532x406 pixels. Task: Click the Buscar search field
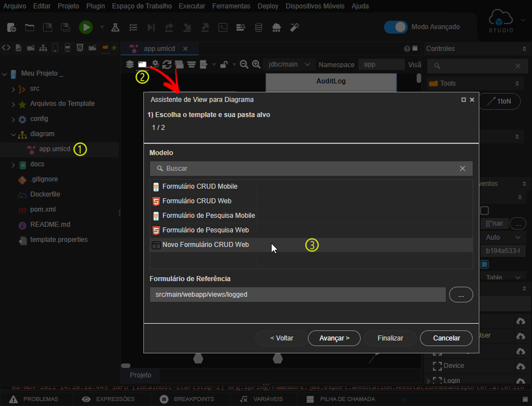click(x=311, y=169)
